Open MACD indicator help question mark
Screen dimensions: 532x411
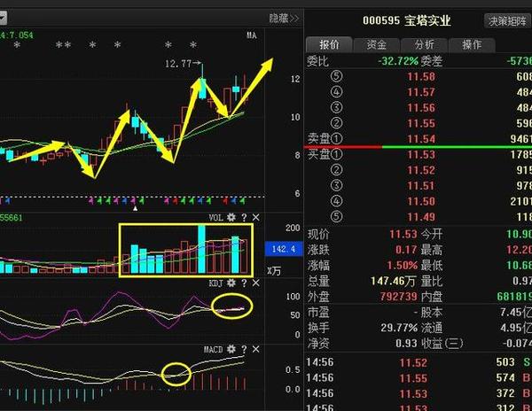[x=244, y=349]
